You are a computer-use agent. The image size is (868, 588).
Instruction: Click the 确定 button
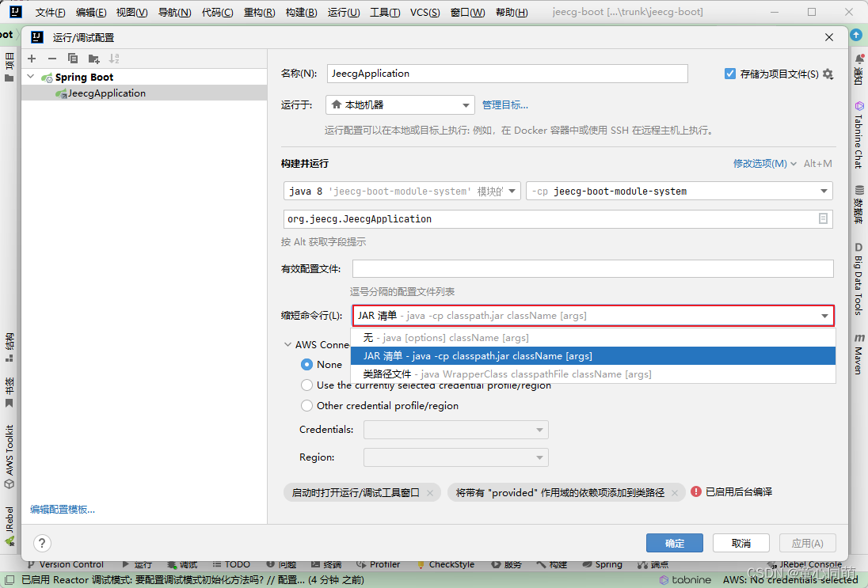click(674, 543)
